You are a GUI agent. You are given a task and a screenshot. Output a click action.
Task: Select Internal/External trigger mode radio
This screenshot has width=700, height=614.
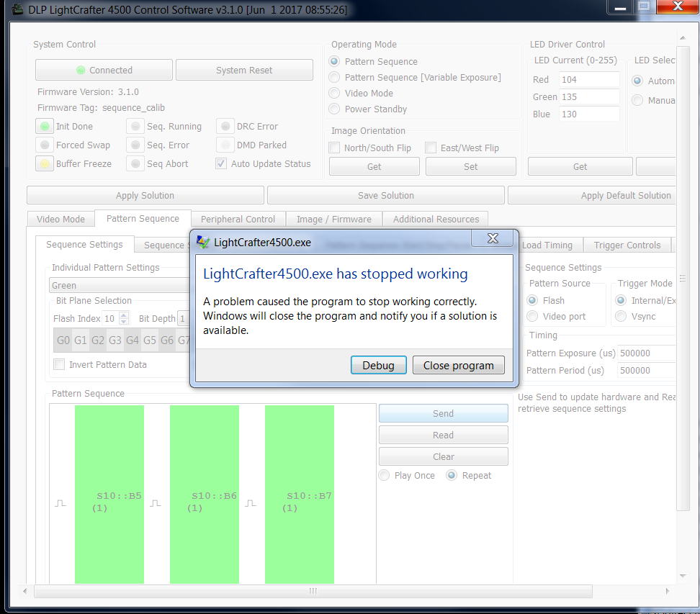pyautogui.click(x=621, y=300)
